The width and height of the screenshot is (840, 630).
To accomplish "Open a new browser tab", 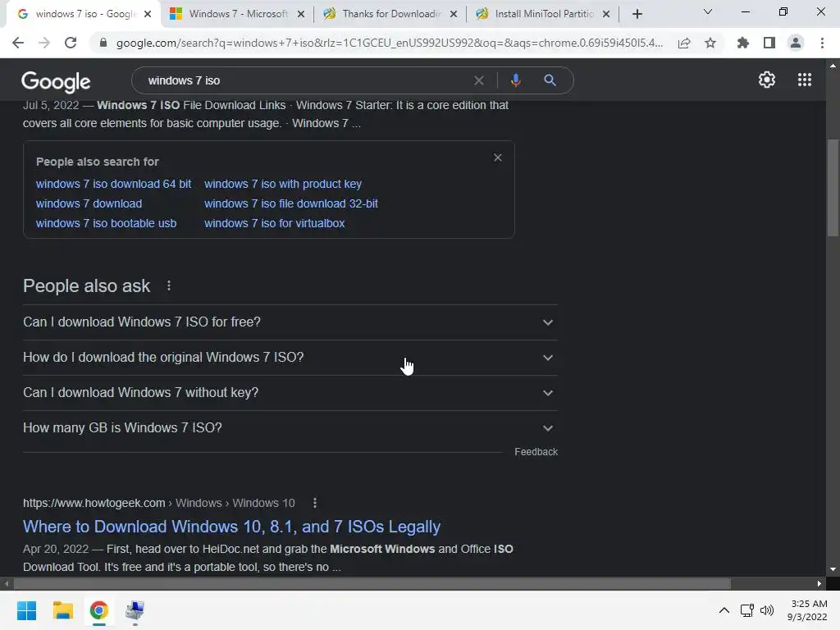I will (637, 14).
